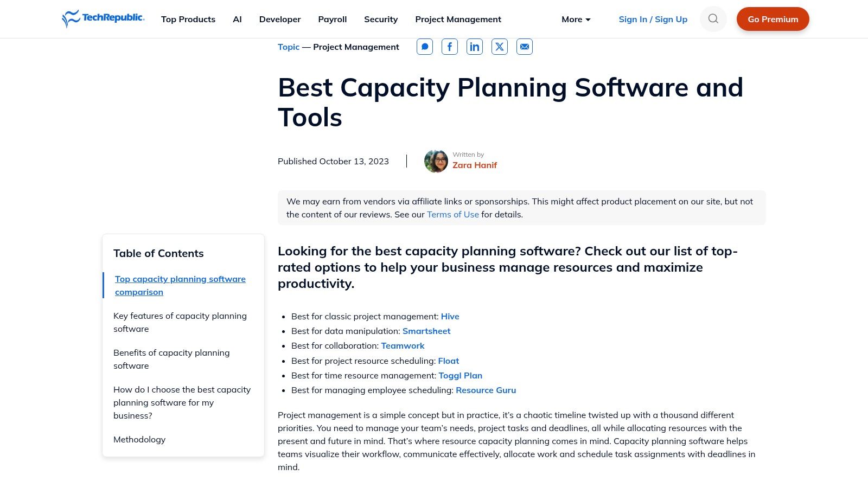Navigate to the Security section
Screen dimensions: 868x488
[381, 19]
